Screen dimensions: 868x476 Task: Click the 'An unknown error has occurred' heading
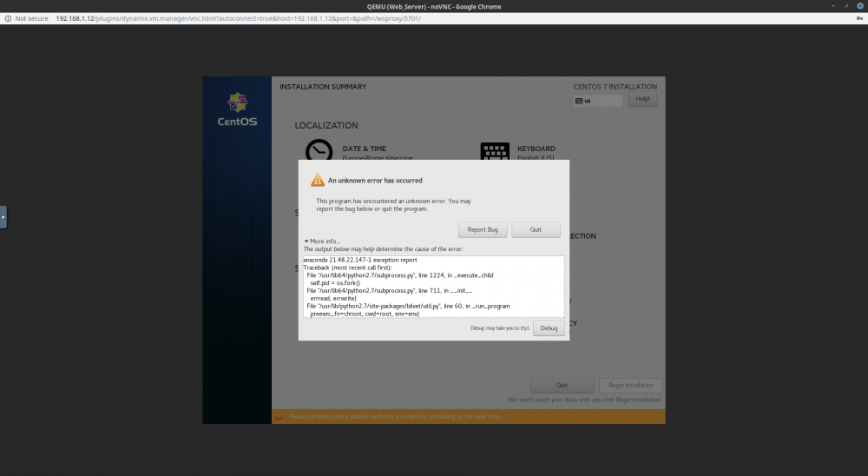(375, 180)
